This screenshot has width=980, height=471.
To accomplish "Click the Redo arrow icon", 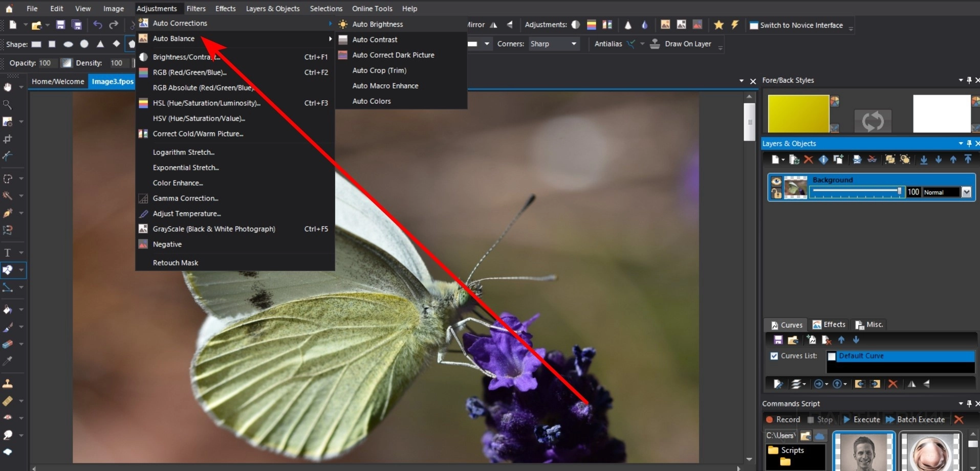I will pos(114,25).
